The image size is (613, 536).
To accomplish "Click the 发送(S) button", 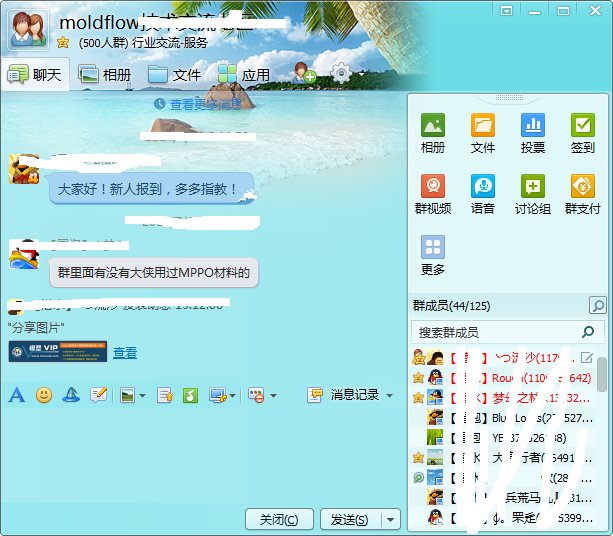I will (x=350, y=520).
